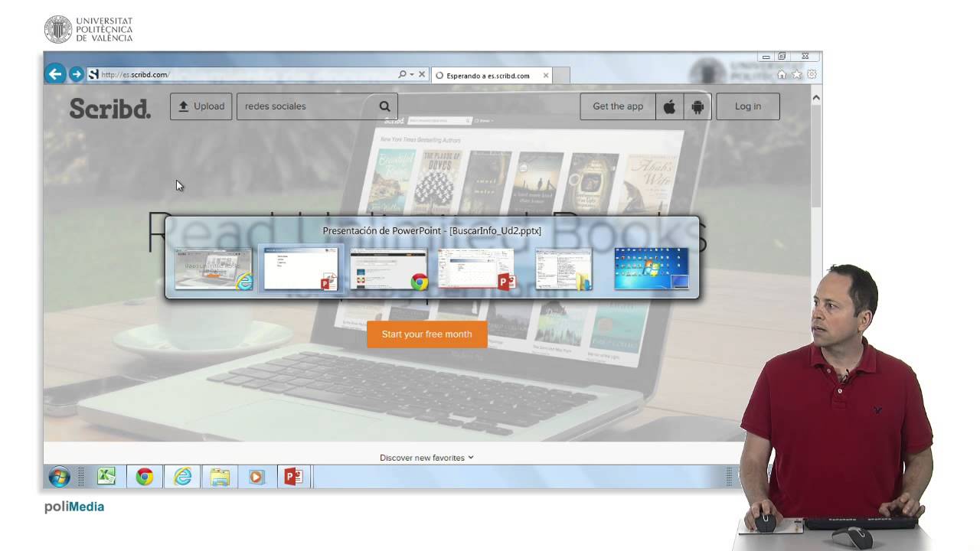
Task: Click the Android app icon
Action: tap(697, 106)
